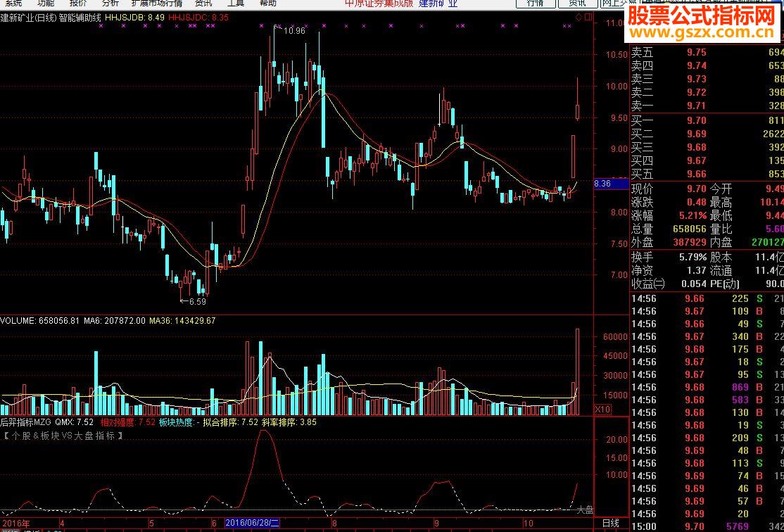Open the 帮助 menu
This screenshot has height=532, width=784.
(x=267, y=3)
